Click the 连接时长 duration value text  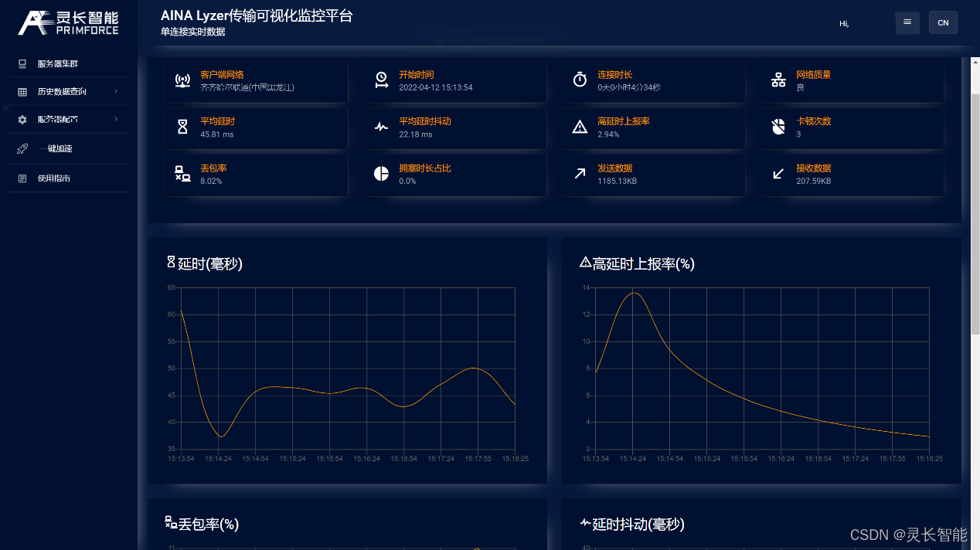click(x=629, y=87)
